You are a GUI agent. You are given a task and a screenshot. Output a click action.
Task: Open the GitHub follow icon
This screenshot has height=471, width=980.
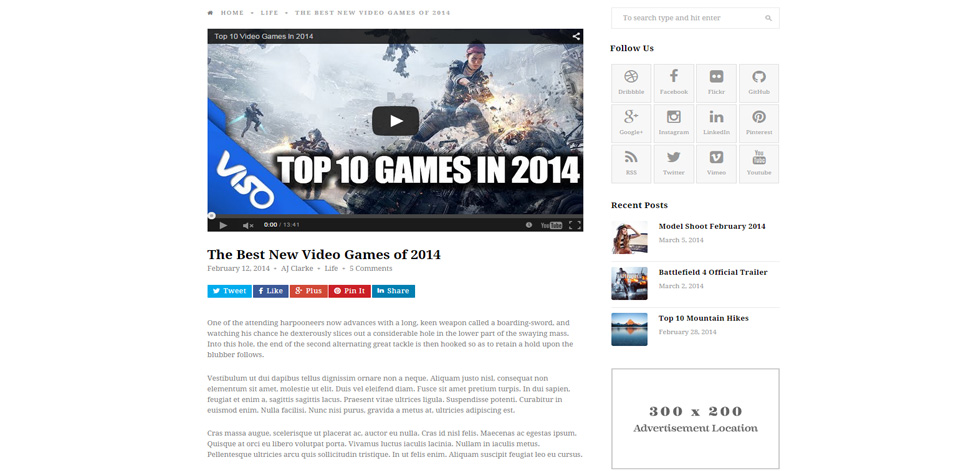(759, 83)
